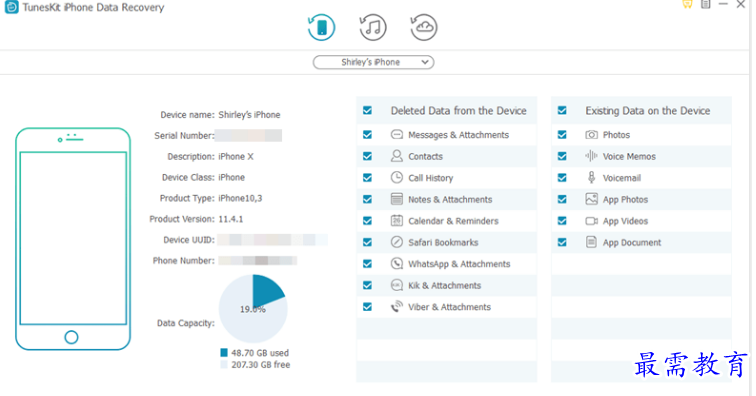Toggle the Photos checkbox
This screenshot has width=756, height=396.
point(562,135)
